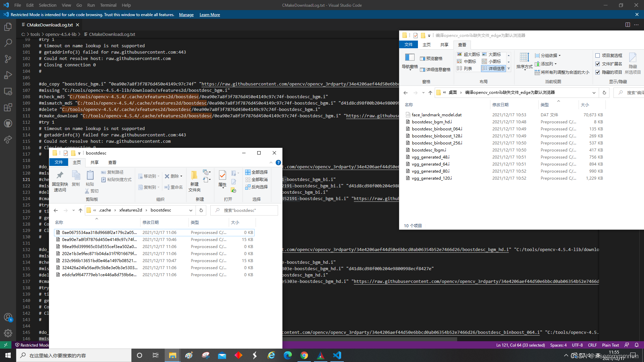
Task: Click Select all in the boostdesc ribbon
Action: [256, 172]
